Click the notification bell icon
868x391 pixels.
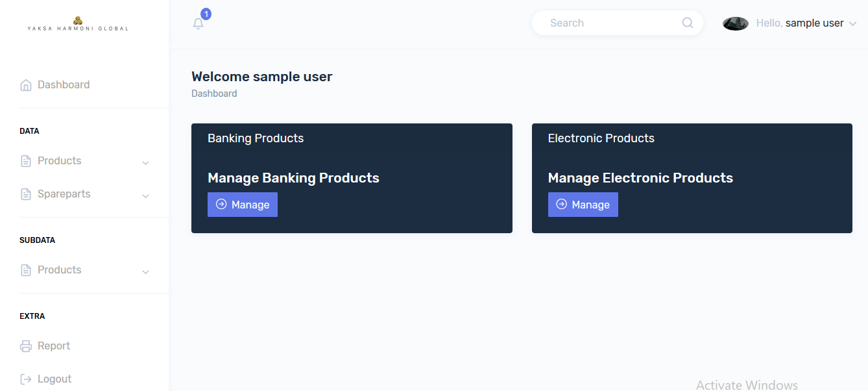(199, 24)
